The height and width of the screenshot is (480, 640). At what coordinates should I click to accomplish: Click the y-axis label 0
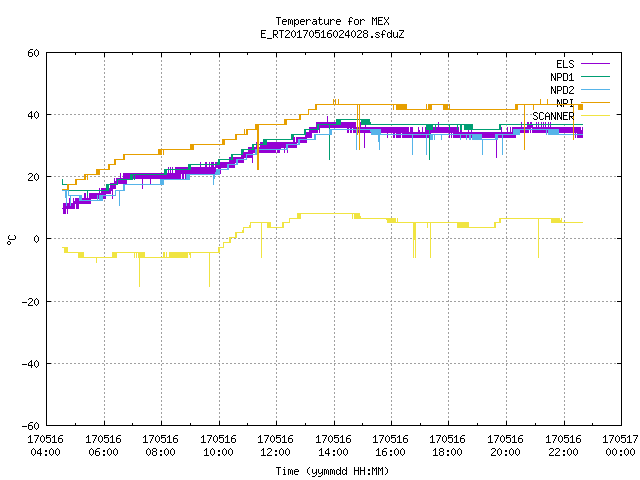pyautogui.click(x=37, y=239)
